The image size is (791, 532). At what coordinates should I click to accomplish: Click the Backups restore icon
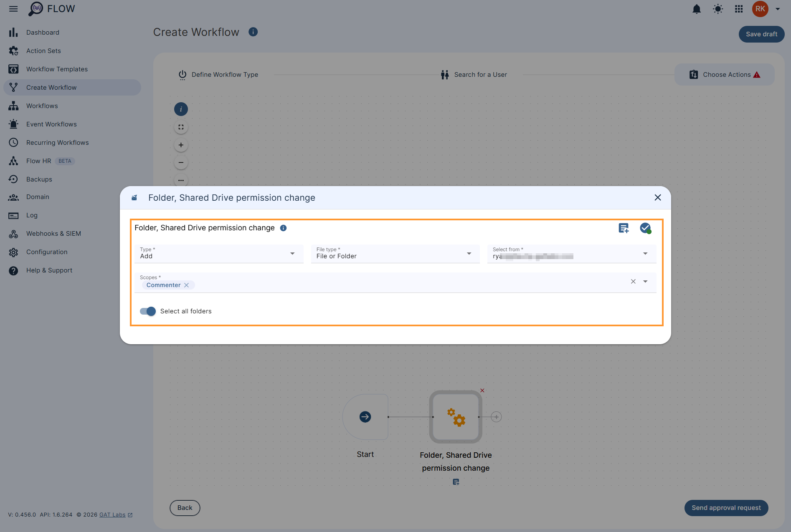coord(13,179)
